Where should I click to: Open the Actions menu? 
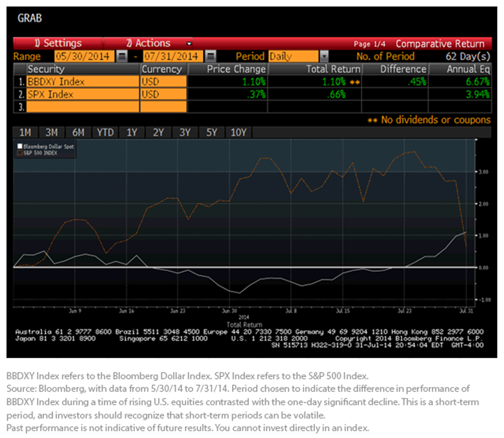point(148,43)
